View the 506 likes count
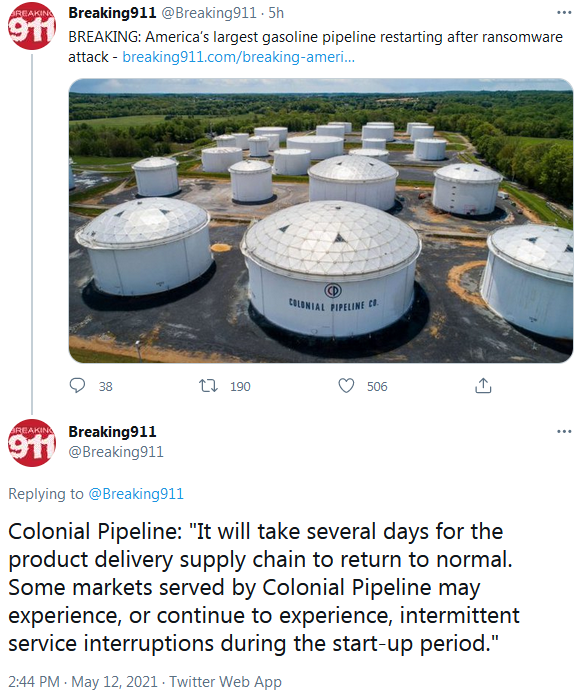Image resolution: width=580 pixels, height=698 pixels. coord(377,386)
